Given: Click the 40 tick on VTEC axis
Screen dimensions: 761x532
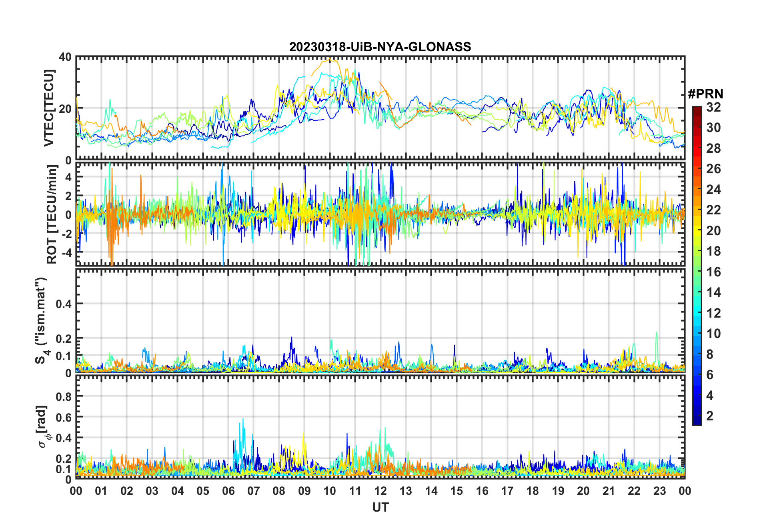Looking at the screenshot, I should click(65, 57).
